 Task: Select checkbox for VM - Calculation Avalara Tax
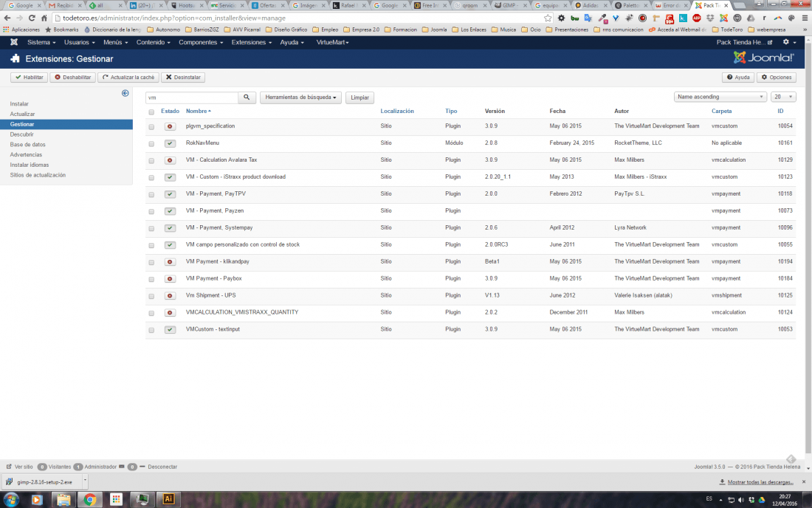pyautogui.click(x=151, y=161)
